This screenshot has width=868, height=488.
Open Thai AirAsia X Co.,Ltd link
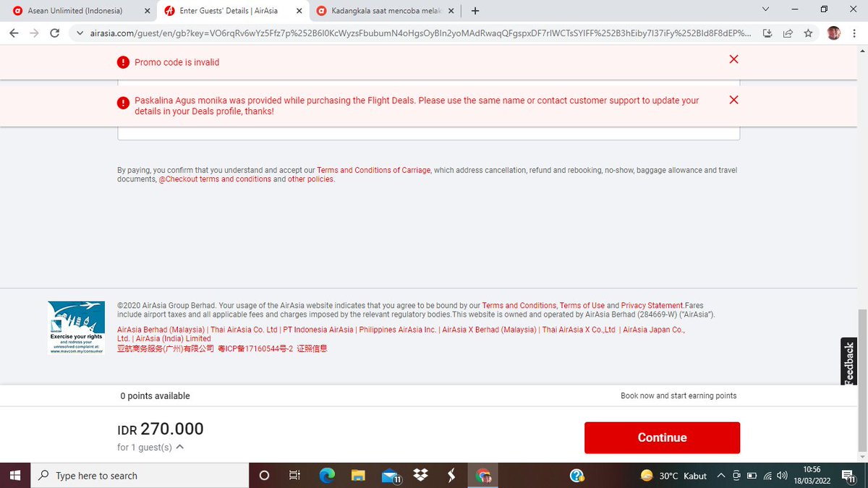tap(579, 330)
